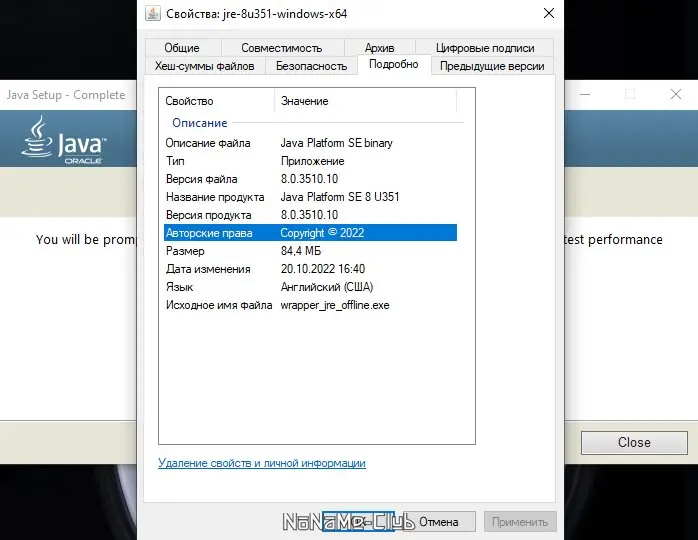Select the Язык property row

click(310, 287)
